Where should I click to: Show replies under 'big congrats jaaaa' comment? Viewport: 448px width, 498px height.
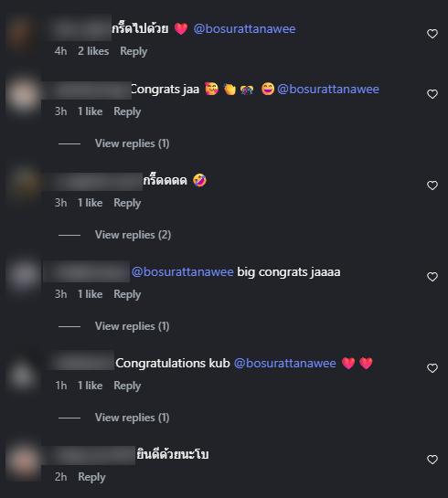pyautogui.click(x=132, y=326)
